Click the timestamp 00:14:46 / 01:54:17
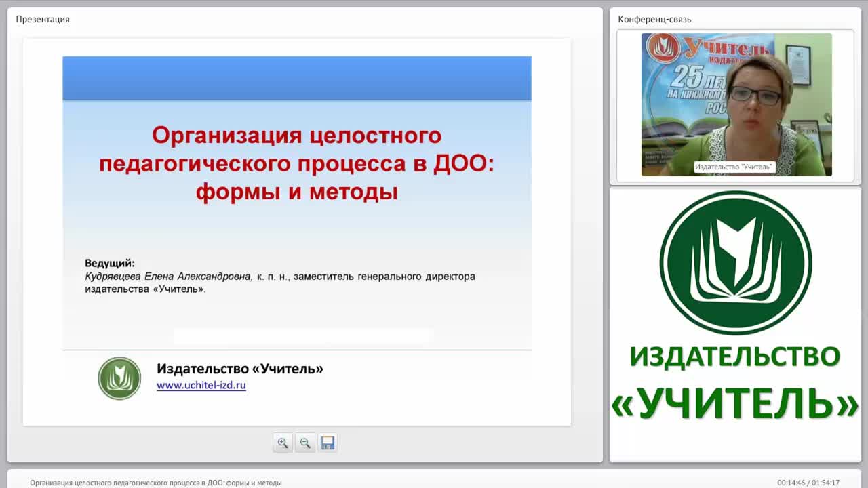 point(808,483)
